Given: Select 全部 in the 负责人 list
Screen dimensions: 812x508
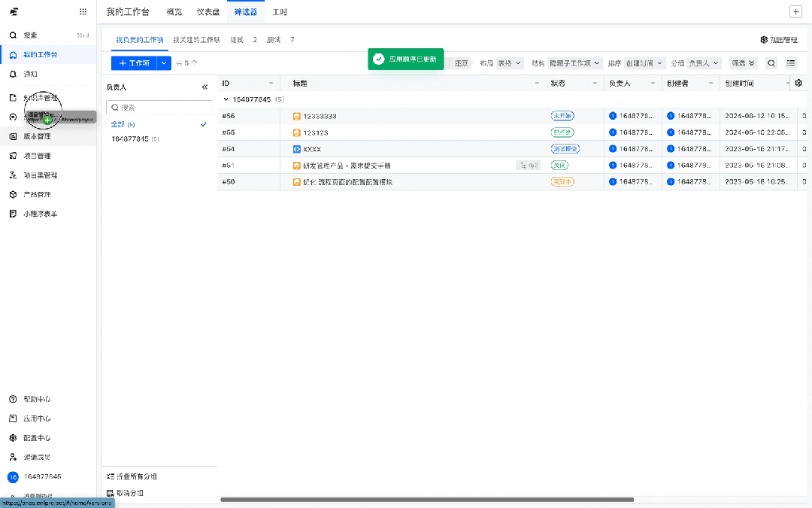Looking at the screenshot, I should point(159,124).
